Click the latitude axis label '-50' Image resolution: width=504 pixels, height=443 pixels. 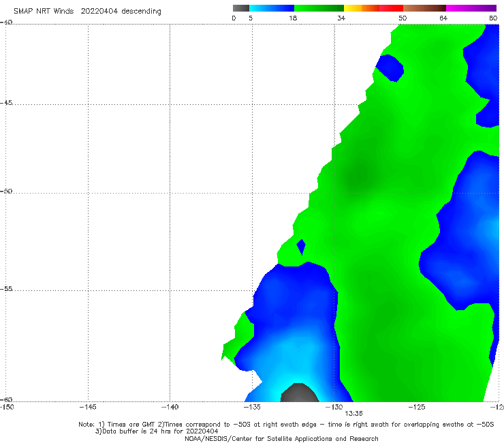point(6,191)
